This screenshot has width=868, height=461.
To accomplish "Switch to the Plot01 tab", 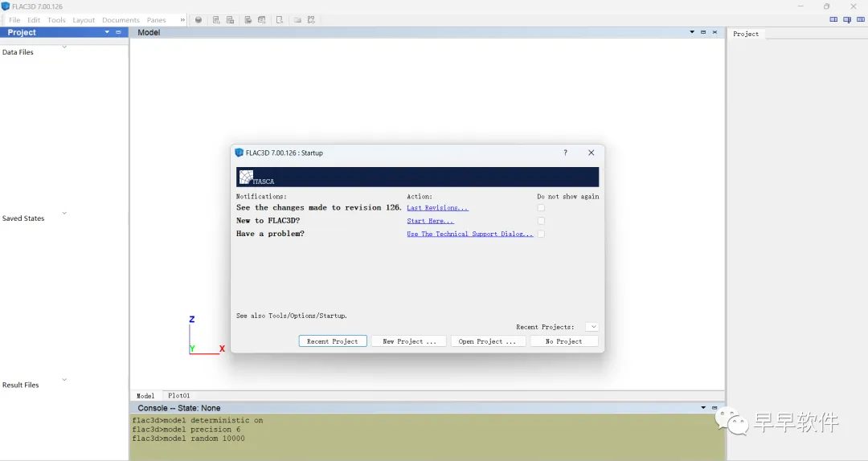I will point(178,396).
